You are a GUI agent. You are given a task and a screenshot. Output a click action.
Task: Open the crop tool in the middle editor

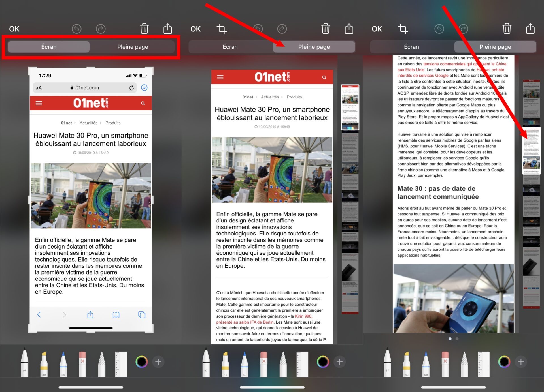point(222,29)
